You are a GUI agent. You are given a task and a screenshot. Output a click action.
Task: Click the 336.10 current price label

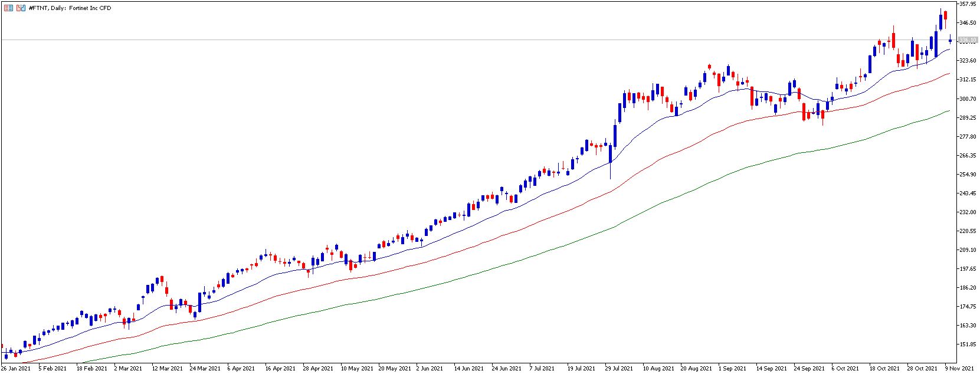968,40
